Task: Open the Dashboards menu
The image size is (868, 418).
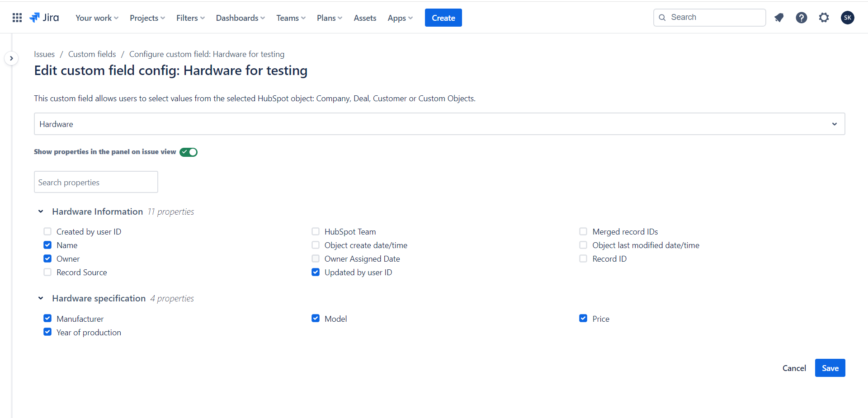Action: pyautogui.click(x=240, y=18)
